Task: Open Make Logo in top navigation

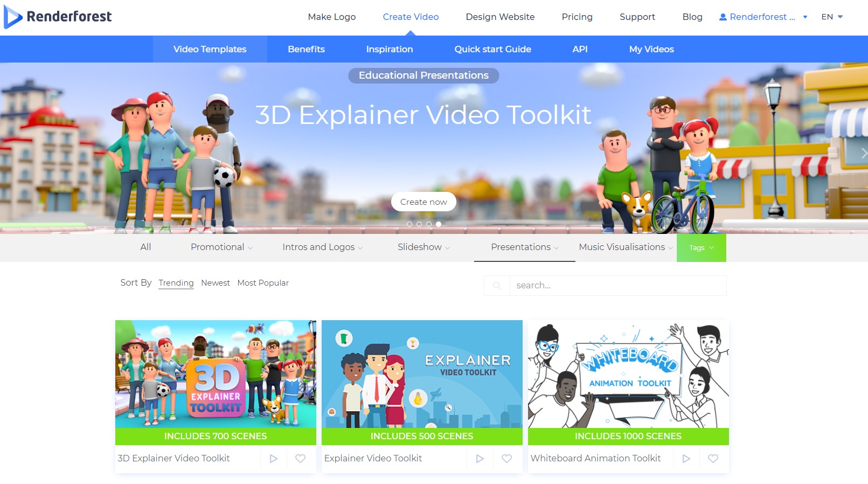Action: 332,17
